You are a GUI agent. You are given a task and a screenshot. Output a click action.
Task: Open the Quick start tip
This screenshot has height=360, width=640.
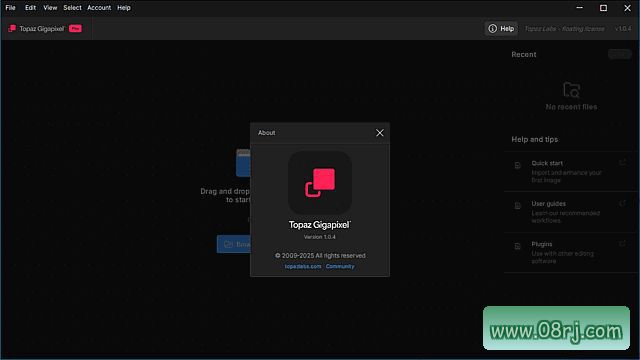[570, 171]
